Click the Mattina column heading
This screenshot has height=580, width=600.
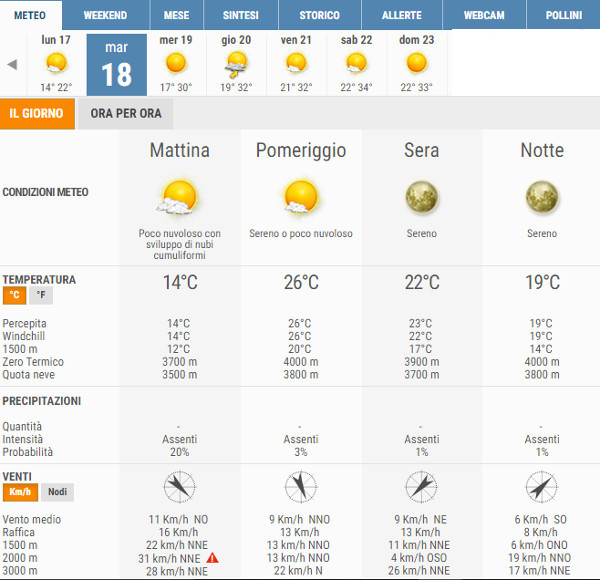180,150
